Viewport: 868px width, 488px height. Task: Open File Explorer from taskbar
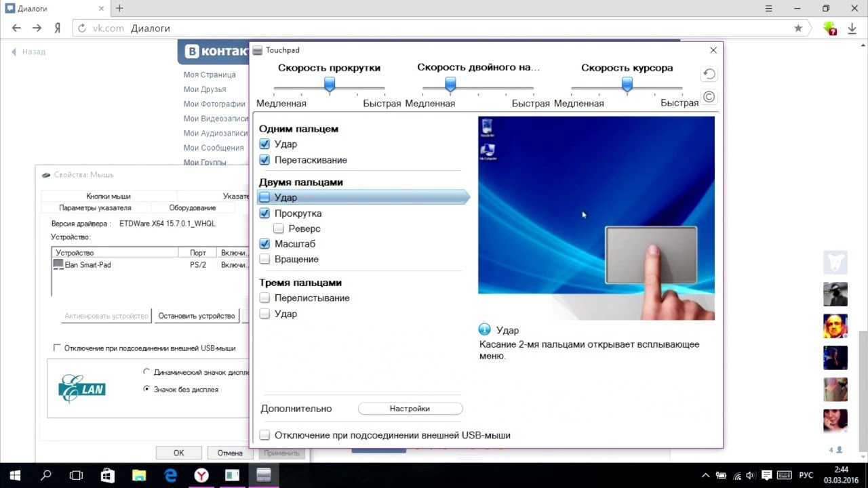click(139, 475)
